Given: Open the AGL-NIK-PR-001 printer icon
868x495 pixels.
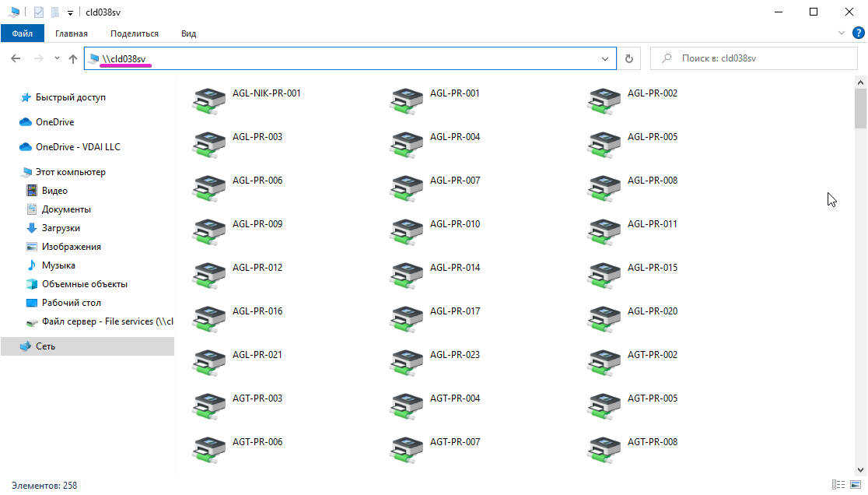Looking at the screenshot, I should click(207, 100).
